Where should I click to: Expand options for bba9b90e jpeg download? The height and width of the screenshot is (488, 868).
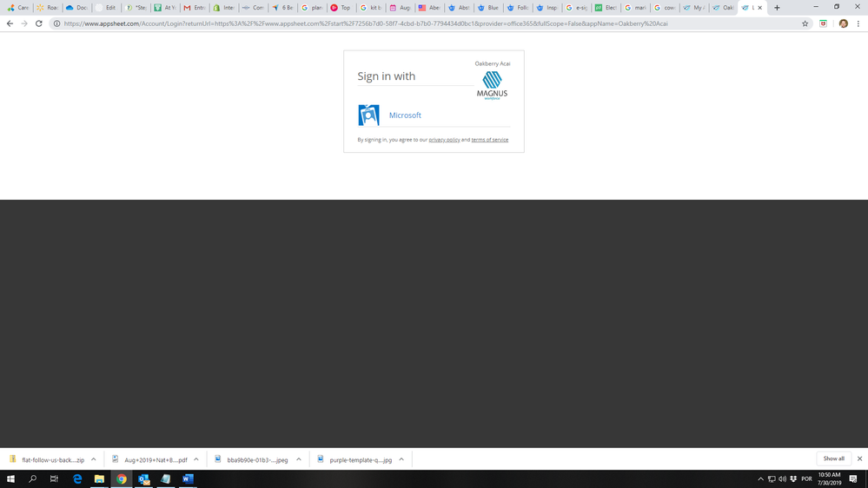point(298,459)
